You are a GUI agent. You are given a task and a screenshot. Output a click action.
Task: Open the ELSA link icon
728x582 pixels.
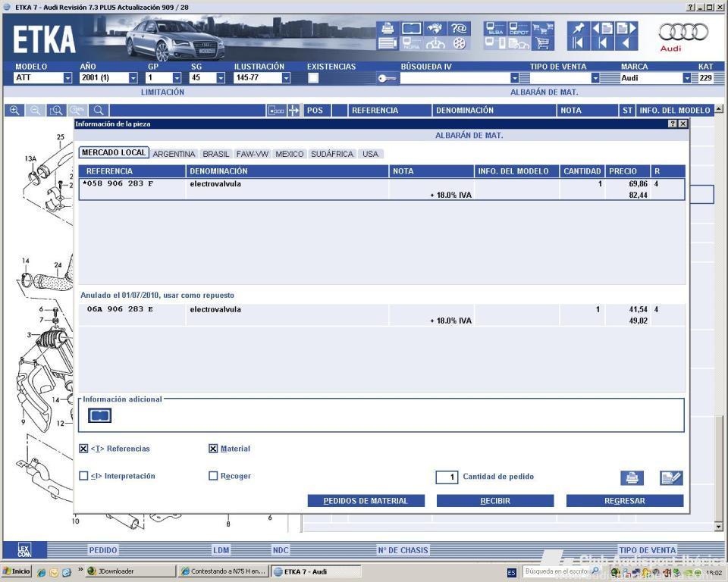point(494,29)
